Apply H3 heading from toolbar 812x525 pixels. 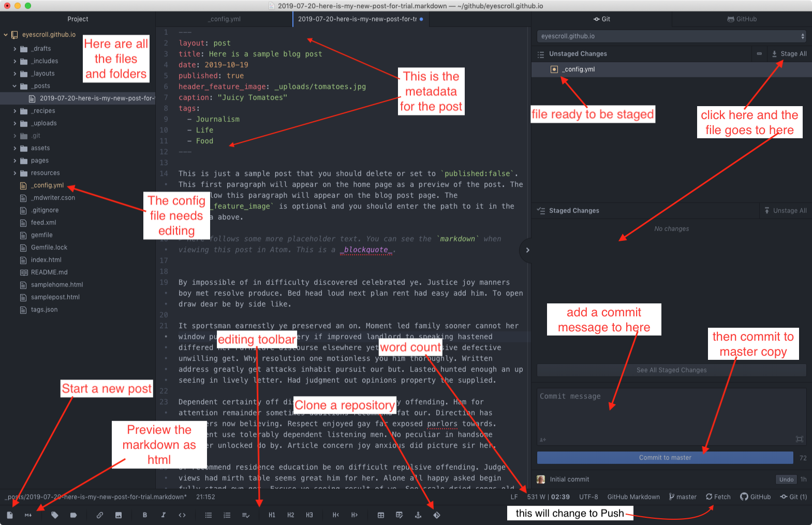pos(309,515)
